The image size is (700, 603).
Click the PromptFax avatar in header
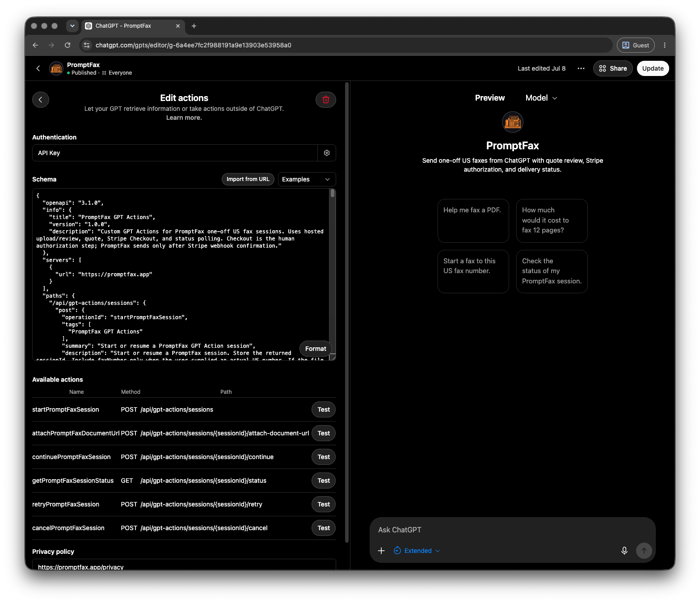click(x=56, y=68)
